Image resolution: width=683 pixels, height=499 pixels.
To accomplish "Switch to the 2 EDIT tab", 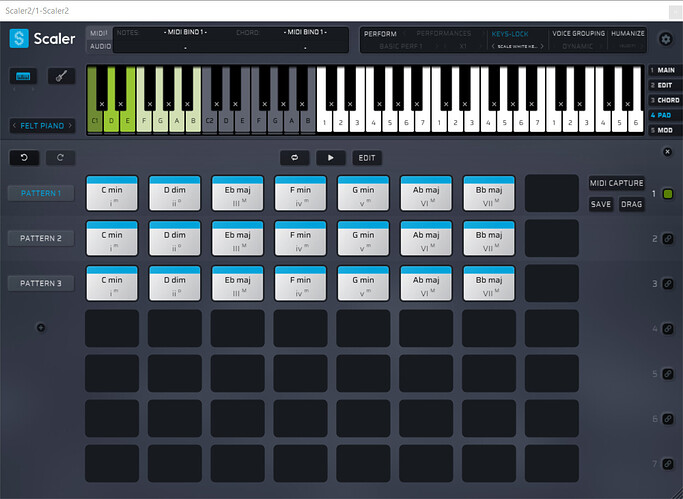I will click(665, 85).
